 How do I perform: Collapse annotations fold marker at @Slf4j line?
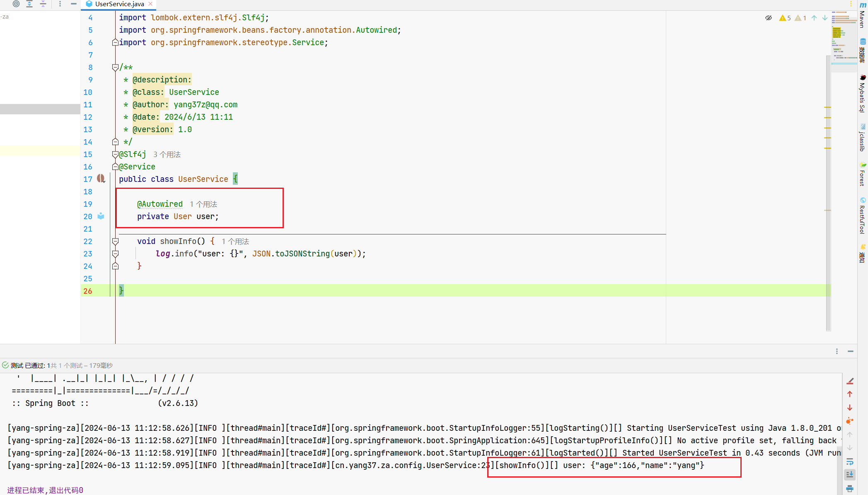(x=115, y=154)
